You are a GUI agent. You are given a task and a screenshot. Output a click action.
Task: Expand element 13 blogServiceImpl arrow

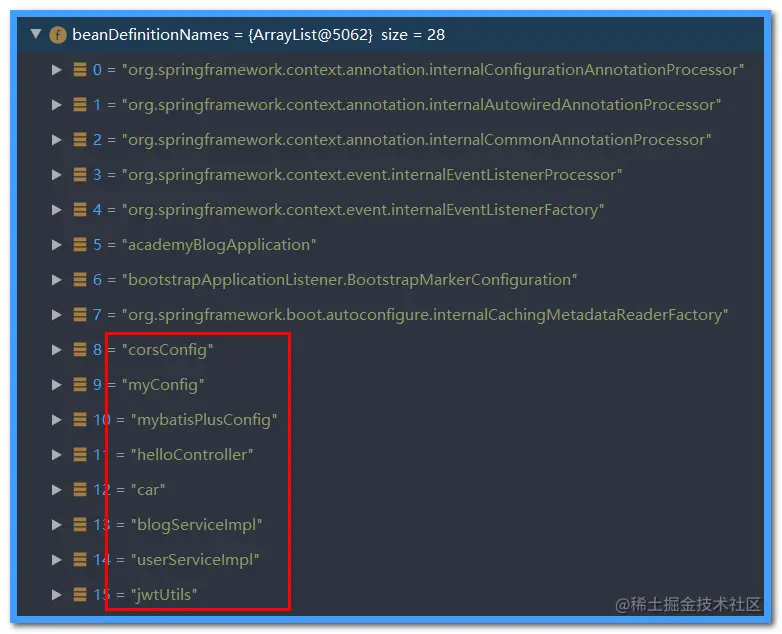[x=57, y=525]
